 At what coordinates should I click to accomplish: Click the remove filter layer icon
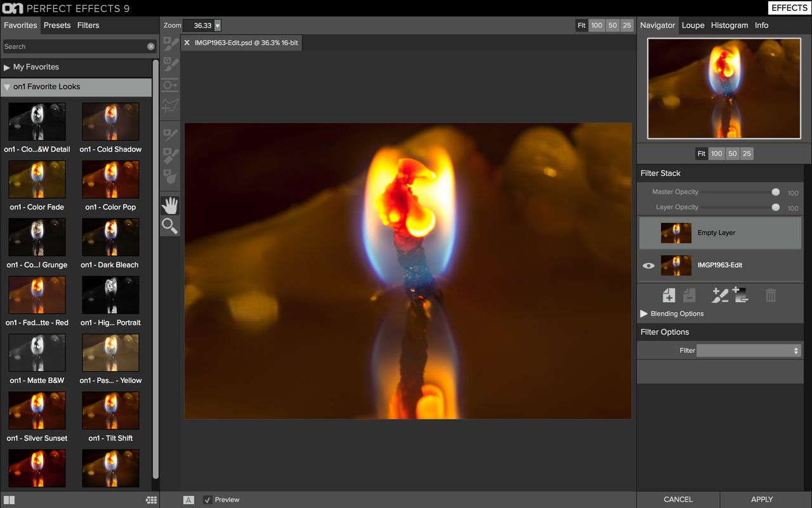[690, 295]
